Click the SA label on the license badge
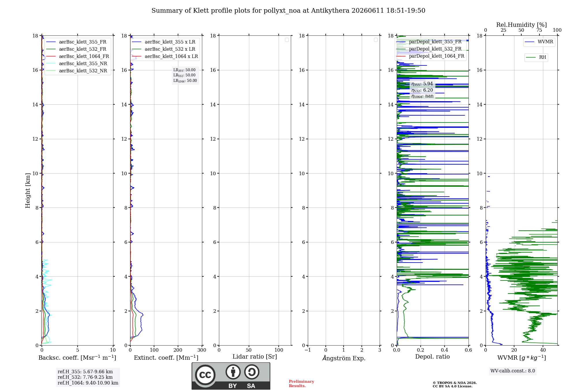This screenshot has height=392, width=577. coord(251,386)
